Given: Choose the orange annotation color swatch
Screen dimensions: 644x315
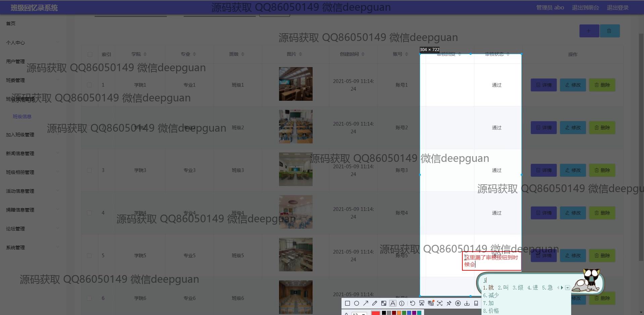Looking at the screenshot, I should pyautogui.click(x=399, y=313).
